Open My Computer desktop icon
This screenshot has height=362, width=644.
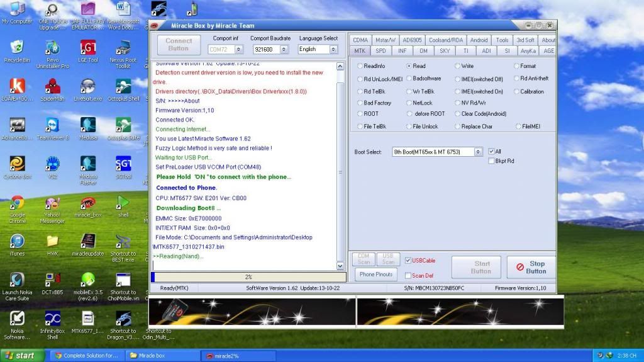pyautogui.click(x=17, y=13)
